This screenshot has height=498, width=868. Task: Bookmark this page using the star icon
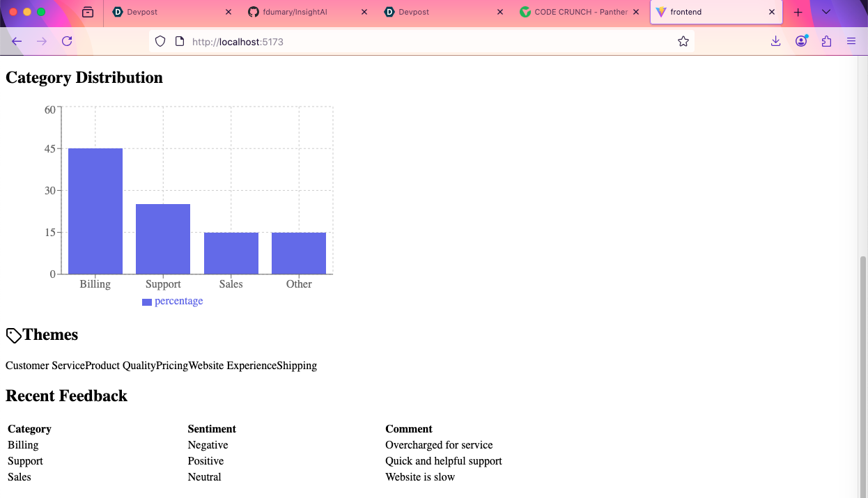(683, 40)
